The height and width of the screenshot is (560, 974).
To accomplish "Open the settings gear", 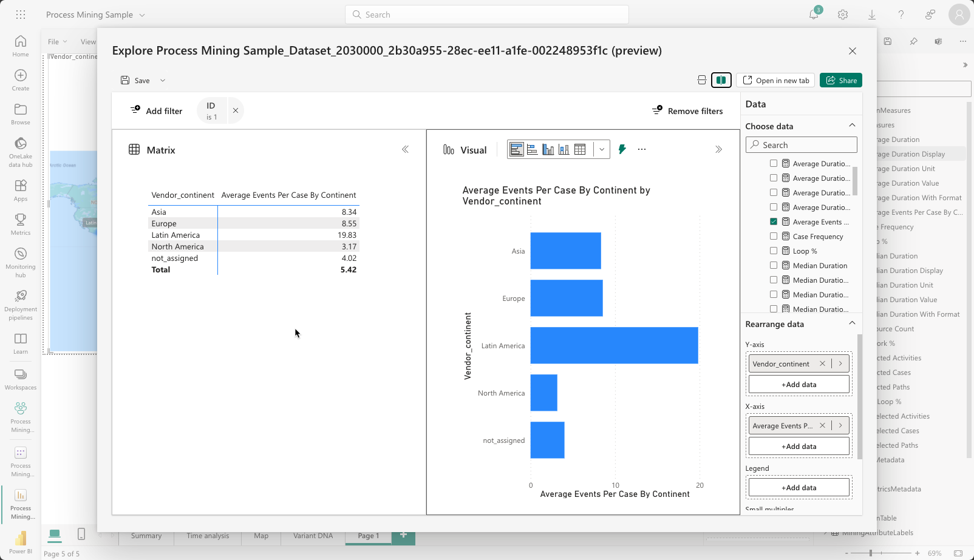I will tap(843, 15).
